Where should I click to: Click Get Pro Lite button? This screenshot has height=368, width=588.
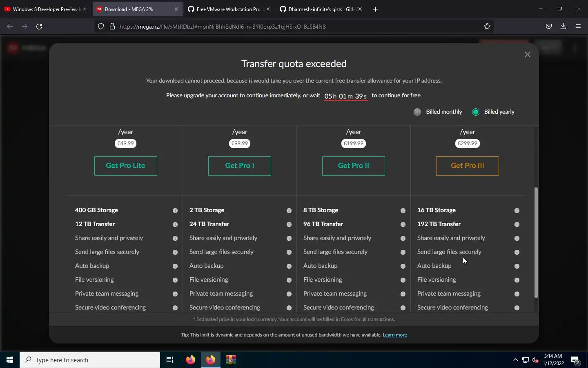click(125, 166)
